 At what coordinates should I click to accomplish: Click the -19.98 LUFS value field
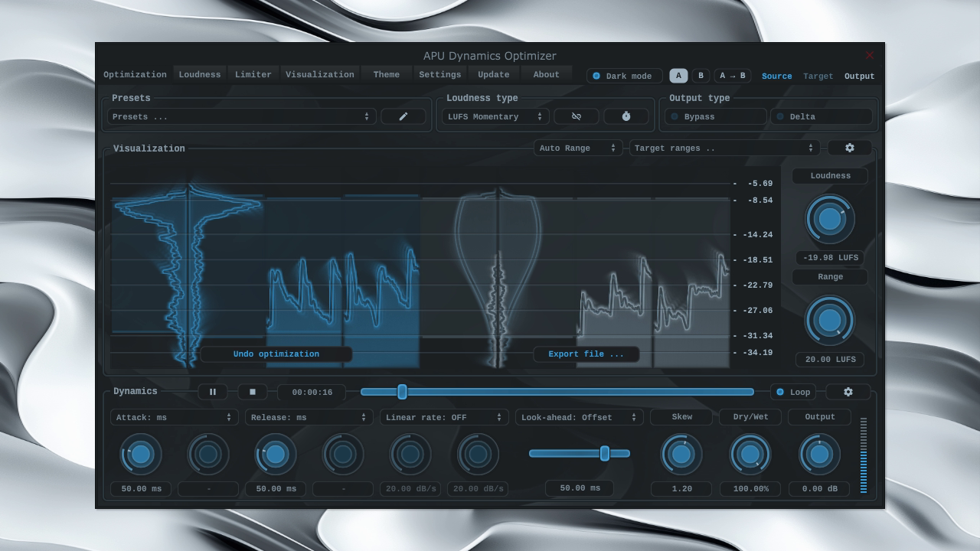point(830,258)
